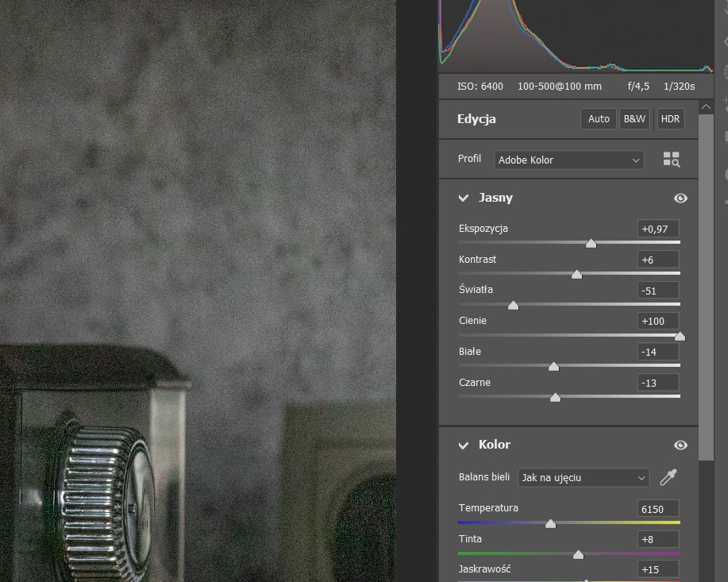Select the Tinta value field +8

(658, 540)
